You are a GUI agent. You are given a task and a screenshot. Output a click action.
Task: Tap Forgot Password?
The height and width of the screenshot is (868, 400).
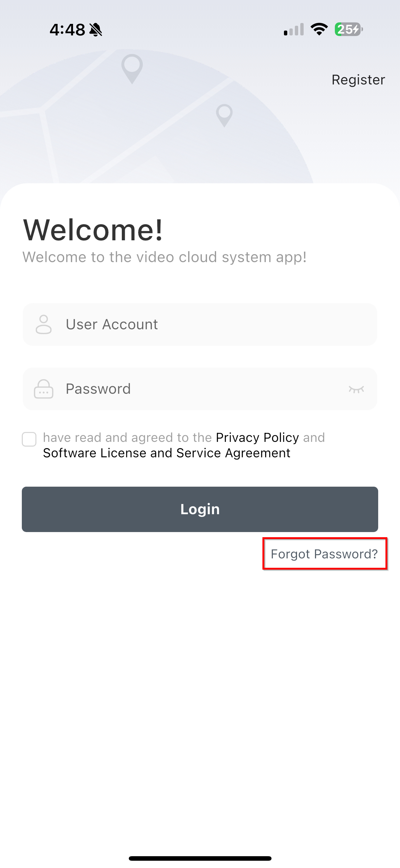pyautogui.click(x=324, y=554)
